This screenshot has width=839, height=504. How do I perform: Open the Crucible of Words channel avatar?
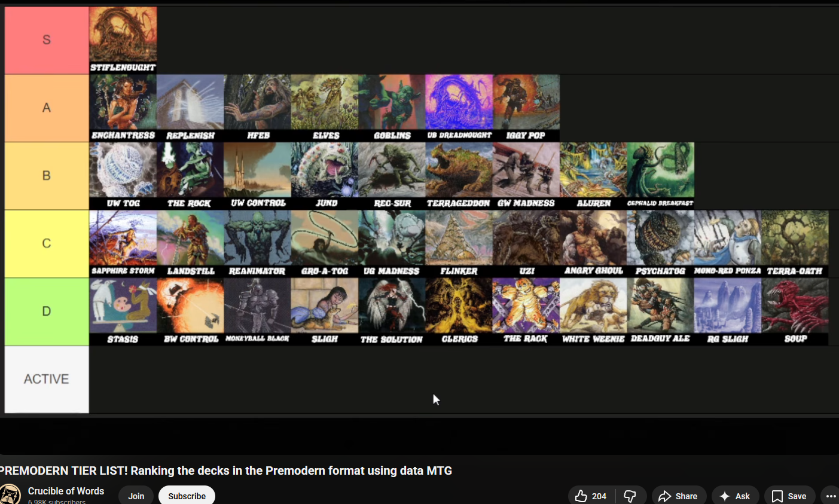tap(10, 494)
